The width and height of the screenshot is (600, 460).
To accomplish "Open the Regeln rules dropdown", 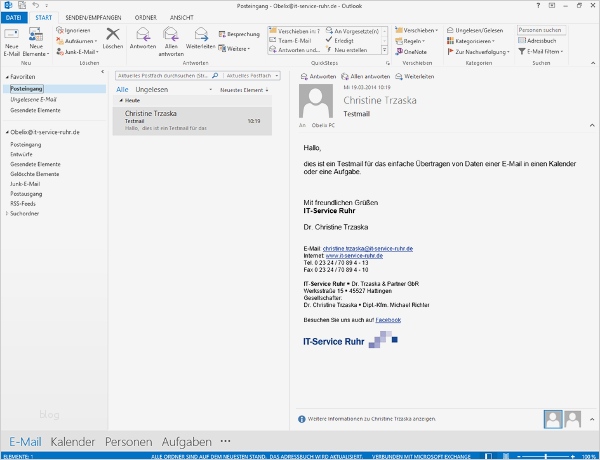I will point(410,41).
